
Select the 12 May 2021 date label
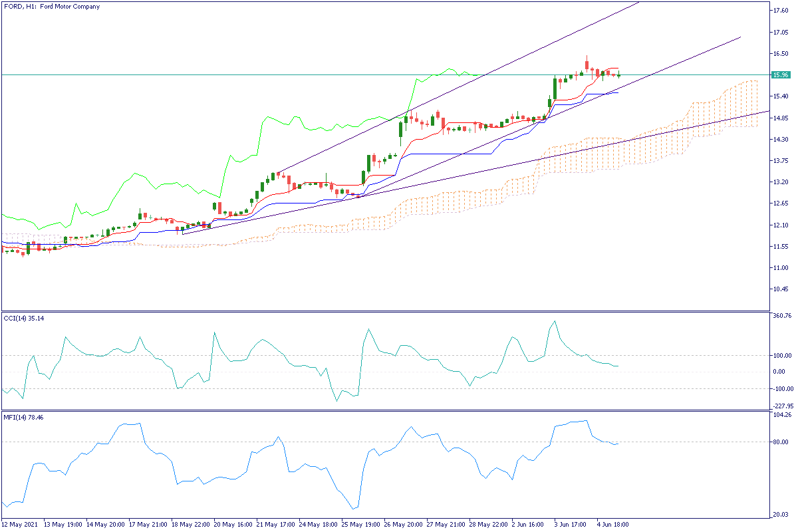point(19,524)
